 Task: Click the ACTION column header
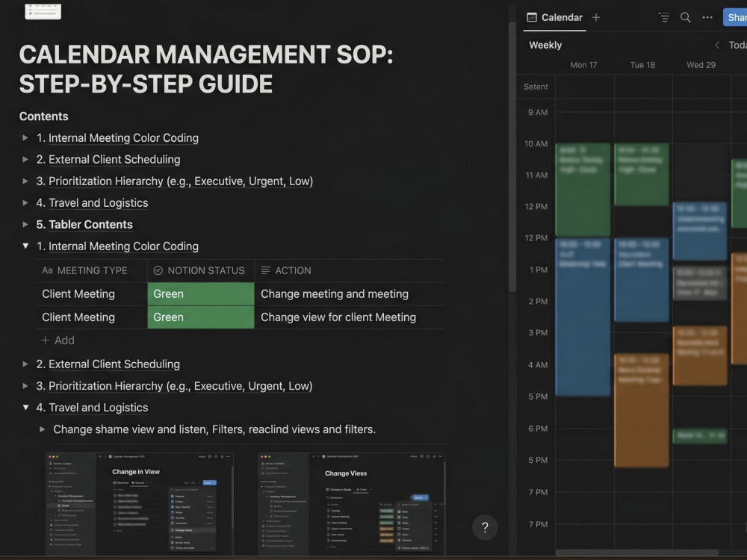(350, 270)
